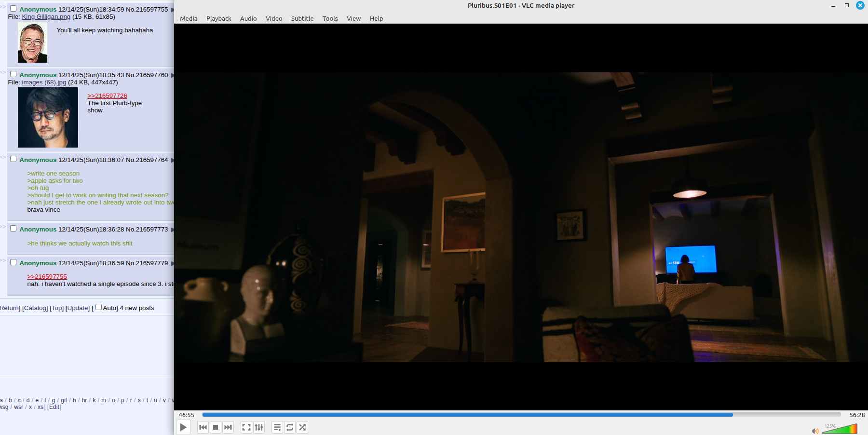Image resolution: width=868 pixels, height=435 pixels.
Task: Open post menu arrow for No.216597760
Action: coord(172,75)
